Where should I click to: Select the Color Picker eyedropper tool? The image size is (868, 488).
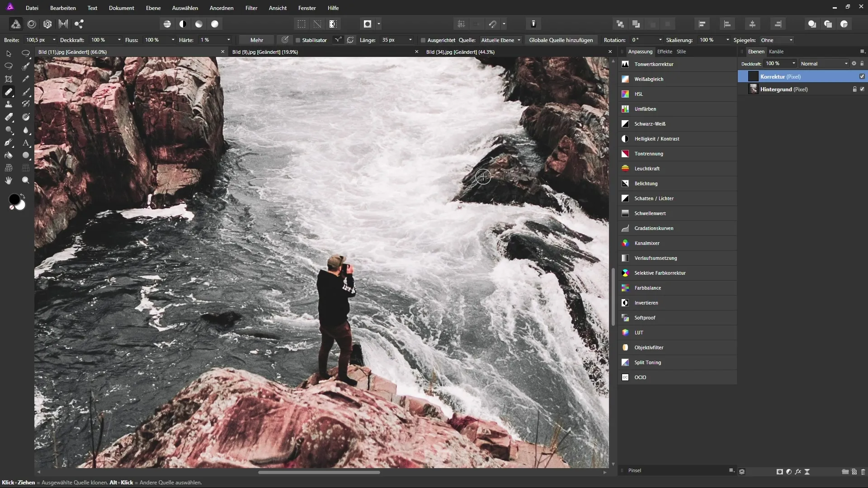(26, 79)
